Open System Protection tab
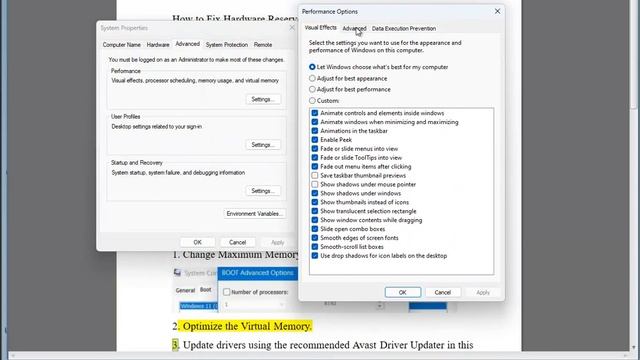The image size is (640, 360). tap(227, 45)
